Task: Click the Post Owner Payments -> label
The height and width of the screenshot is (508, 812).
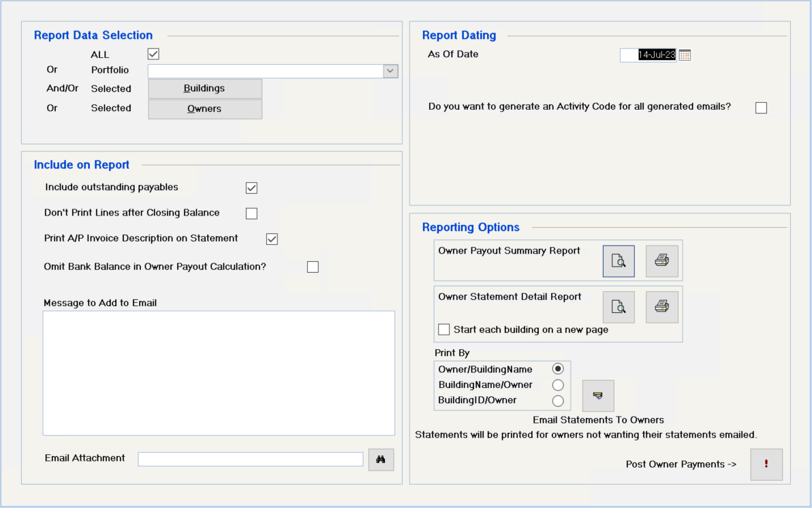Action: tap(681, 464)
